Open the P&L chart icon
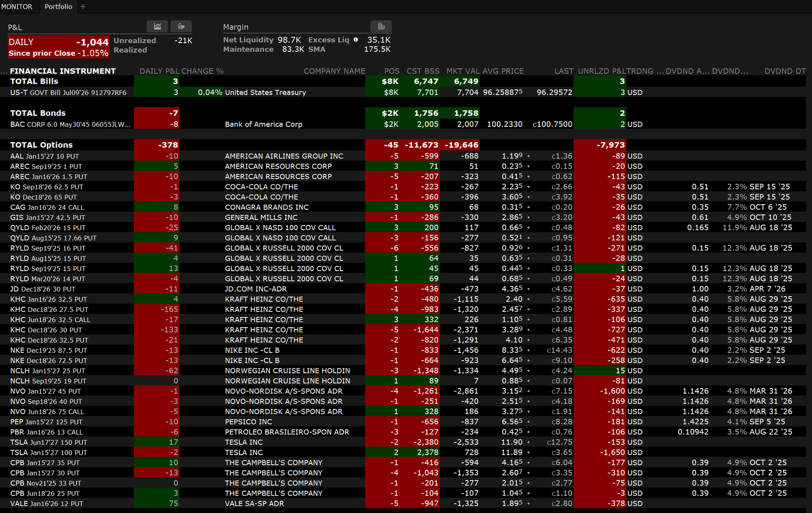Screen dimensions: 812x513 click(157, 26)
